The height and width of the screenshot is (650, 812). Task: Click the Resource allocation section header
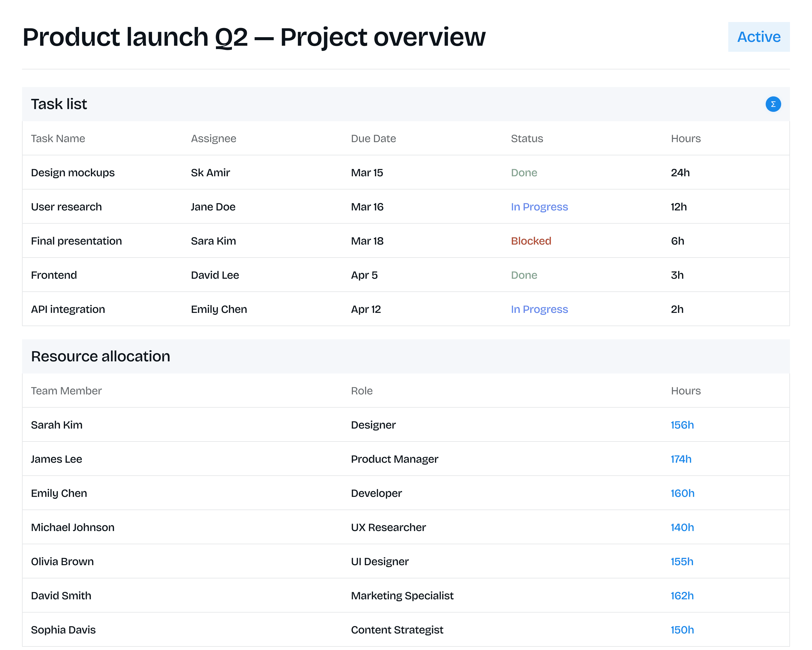101,356
